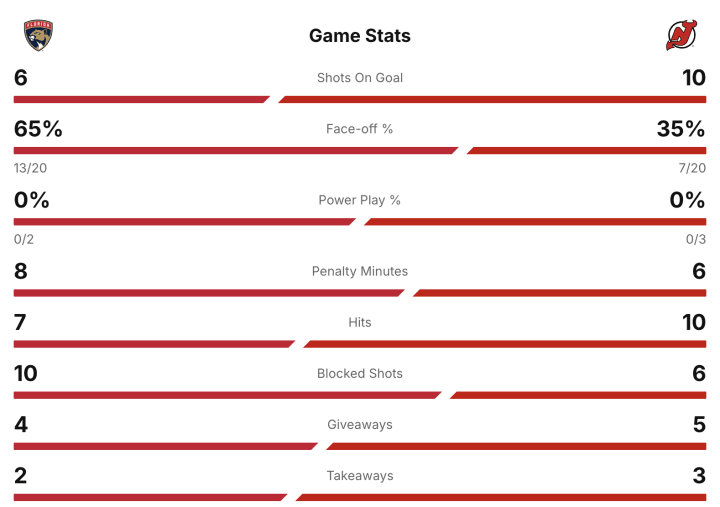Click the Hits comparison bar
The image size is (720, 507).
coord(360,344)
